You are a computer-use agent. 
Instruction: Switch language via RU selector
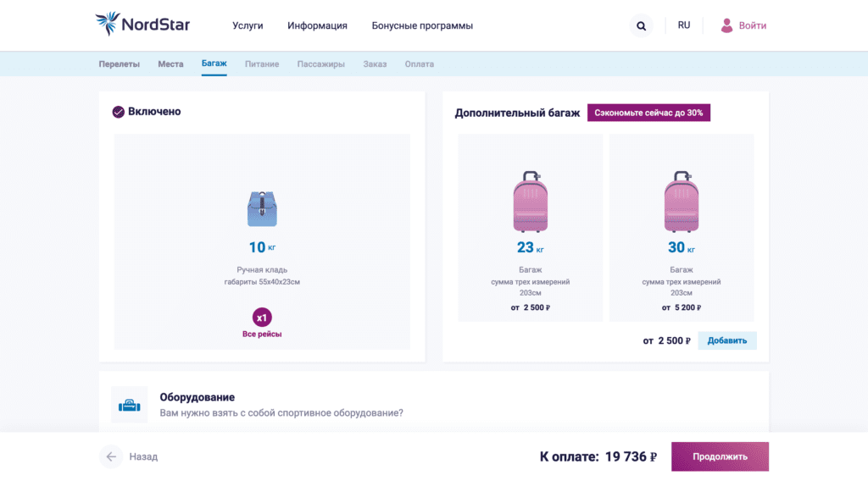pos(684,25)
